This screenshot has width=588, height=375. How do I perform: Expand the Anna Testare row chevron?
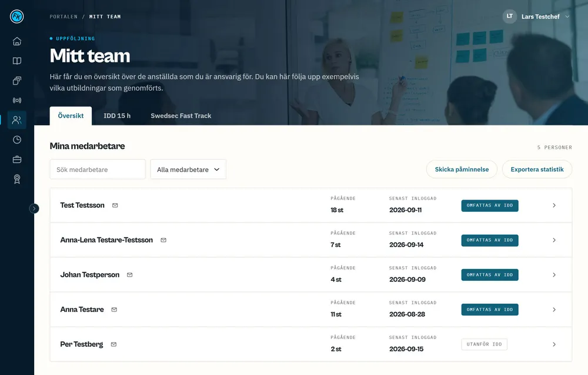coord(554,310)
